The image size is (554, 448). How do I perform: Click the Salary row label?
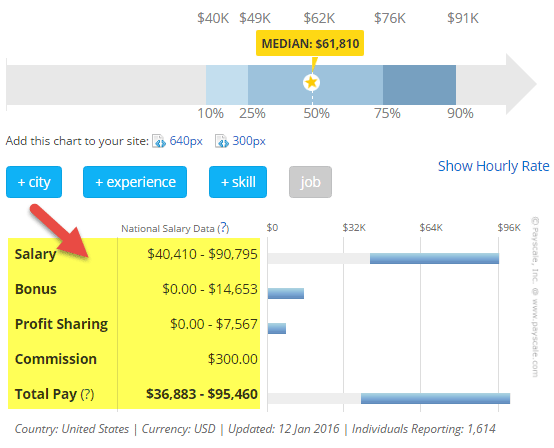[x=36, y=254]
